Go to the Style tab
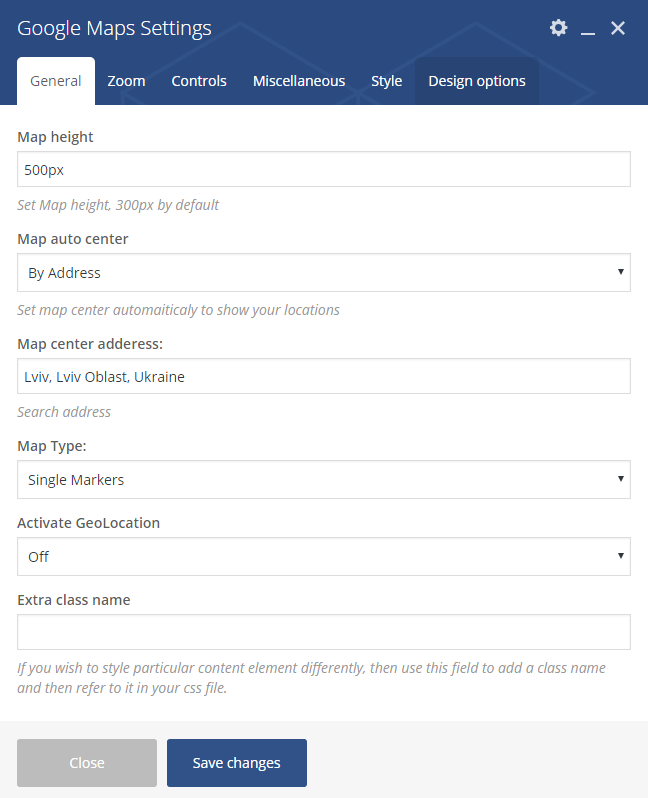This screenshot has width=648, height=798. pyautogui.click(x=386, y=81)
